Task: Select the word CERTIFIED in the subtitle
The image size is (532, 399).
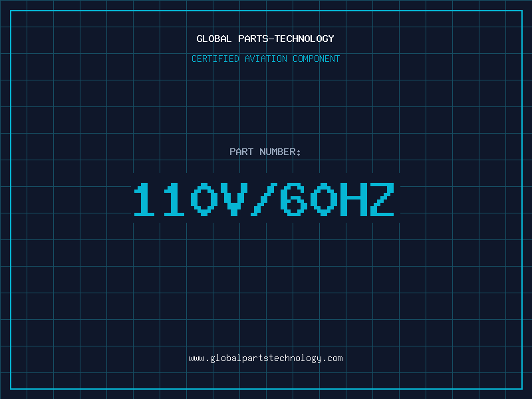Action: (x=215, y=59)
